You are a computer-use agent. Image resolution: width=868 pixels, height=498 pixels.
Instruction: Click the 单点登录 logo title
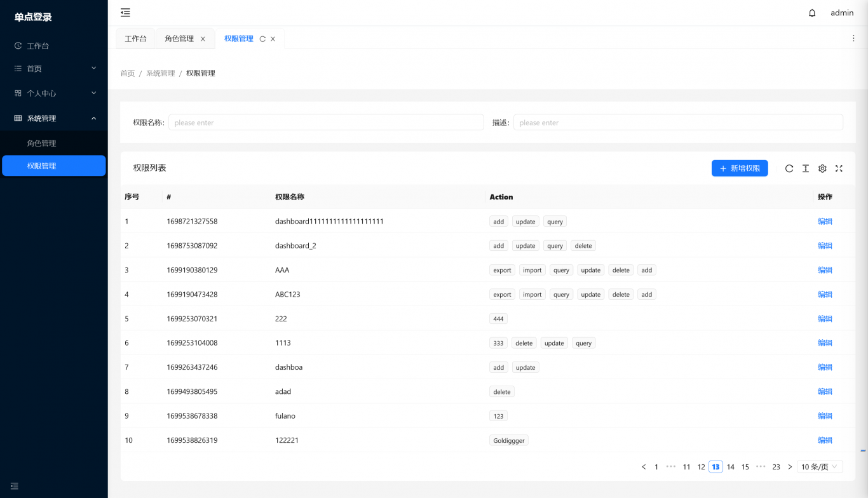(x=34, y=17)
